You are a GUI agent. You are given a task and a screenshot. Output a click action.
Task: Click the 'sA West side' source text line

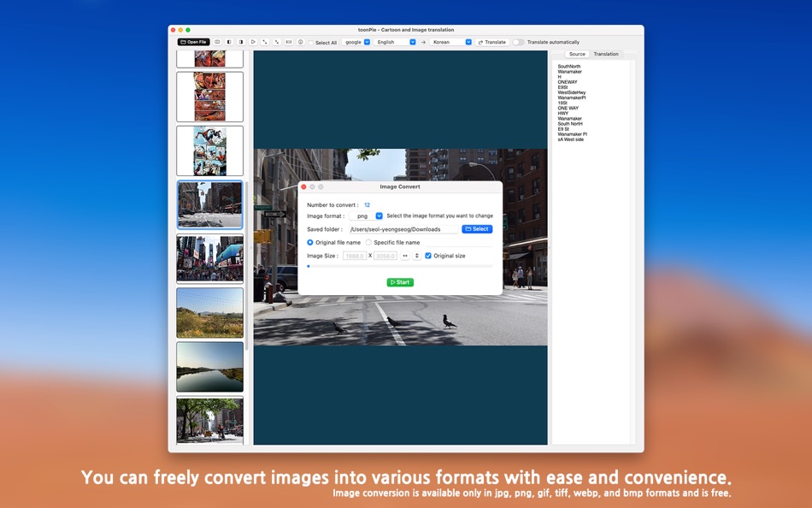[x=570, y=139]
